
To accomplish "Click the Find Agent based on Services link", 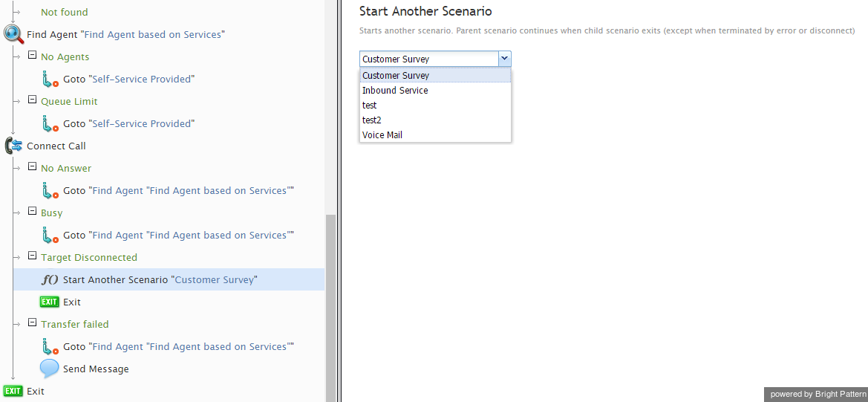I will click(152, 34).
